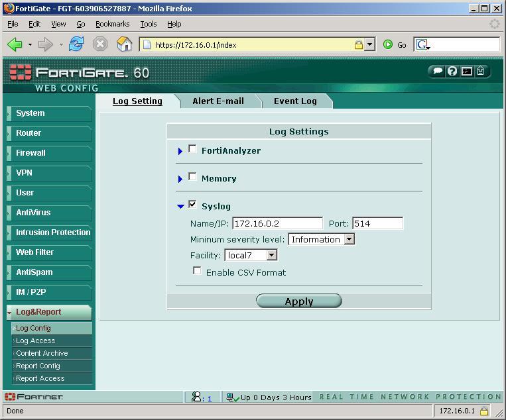
Task: Click the Fortinet logo in footer
Action: 34,396
